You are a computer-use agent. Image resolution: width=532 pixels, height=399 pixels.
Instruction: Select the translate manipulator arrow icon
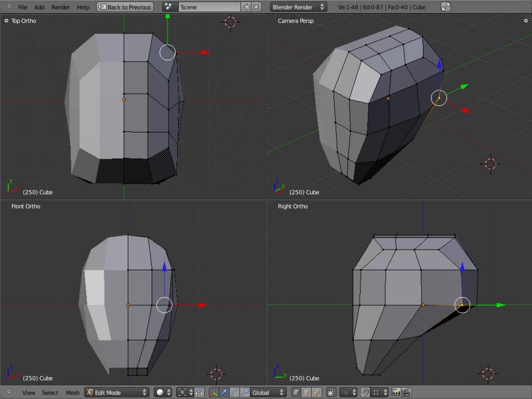224,393
